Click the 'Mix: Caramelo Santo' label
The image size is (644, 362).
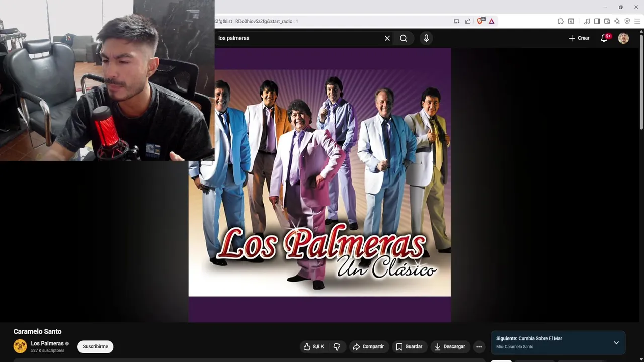[x=515, y=347]
